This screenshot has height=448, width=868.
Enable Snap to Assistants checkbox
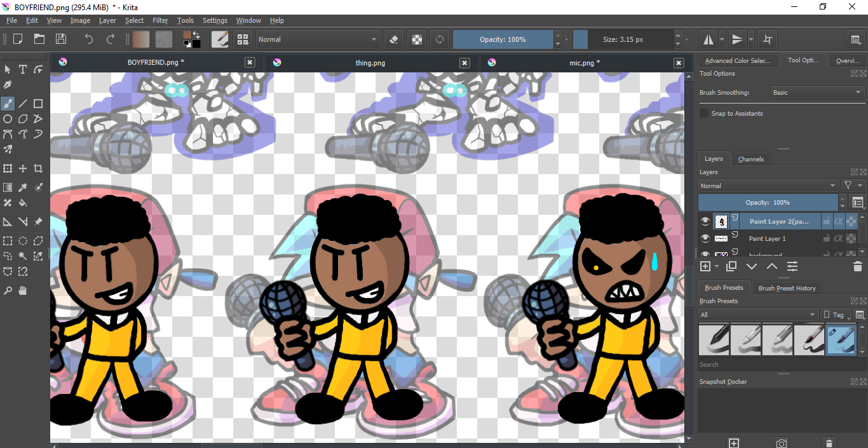(704, 113)
